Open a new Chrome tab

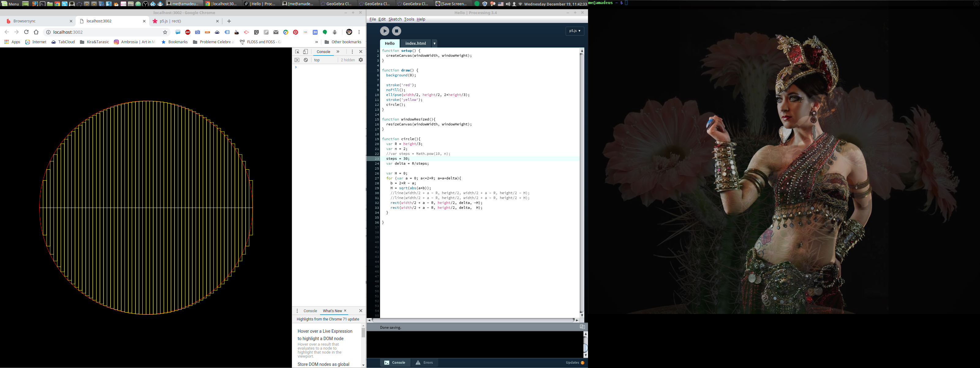click(x=229, y=21)
